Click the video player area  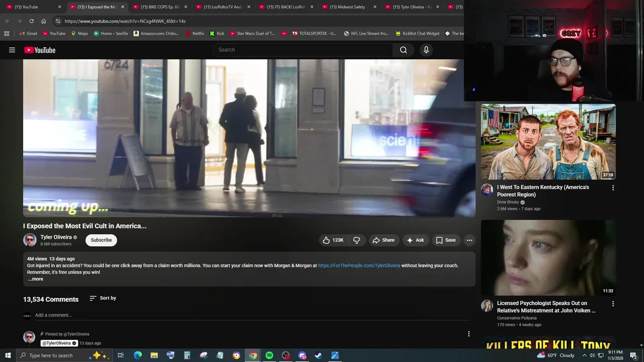pyautogui.click(x=249, y=138)
